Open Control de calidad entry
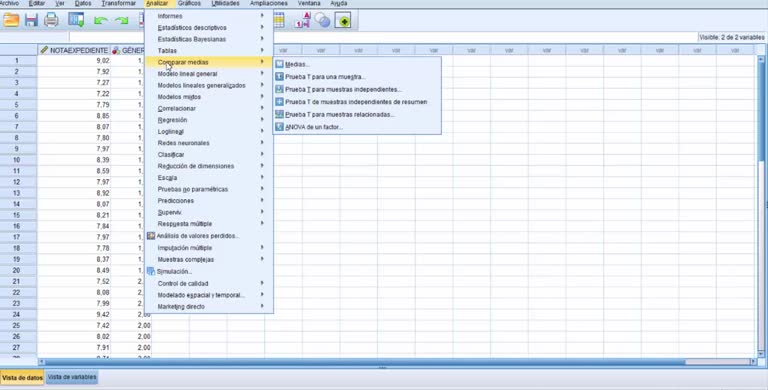This screenshot has height=390, width=768. (209, 284)
